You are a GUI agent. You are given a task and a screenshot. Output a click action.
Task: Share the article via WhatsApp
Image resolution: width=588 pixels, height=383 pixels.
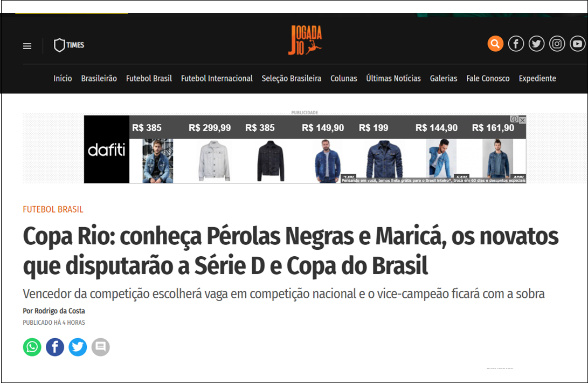[x=32, y=347]
